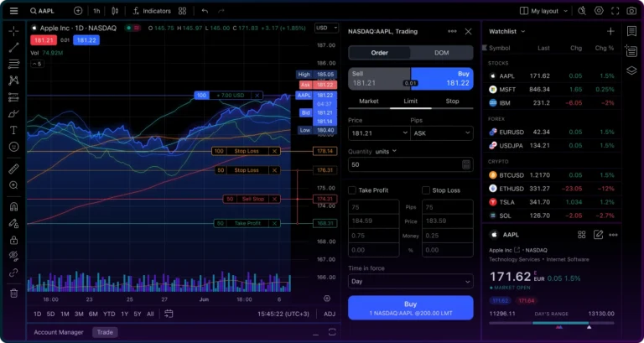The width and height of the screenshot is (644, 343).
Task: Open indicator templates grid icon
Action: [182, 11]
